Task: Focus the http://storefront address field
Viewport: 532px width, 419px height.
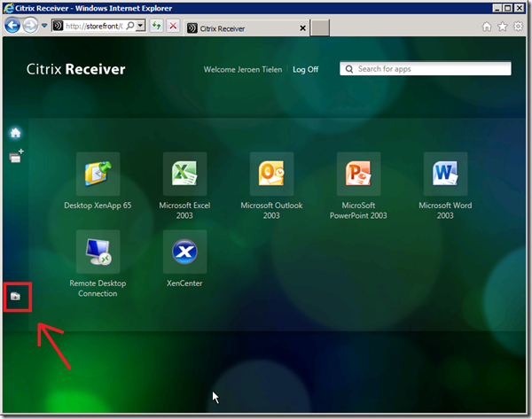Action: tap(94, 26)
